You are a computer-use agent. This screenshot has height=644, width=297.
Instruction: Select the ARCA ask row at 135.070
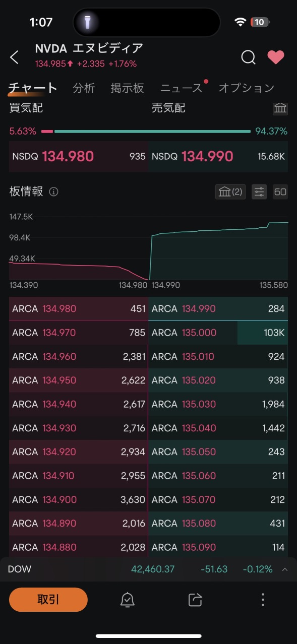pyautogui.click(x=218, y=499)
